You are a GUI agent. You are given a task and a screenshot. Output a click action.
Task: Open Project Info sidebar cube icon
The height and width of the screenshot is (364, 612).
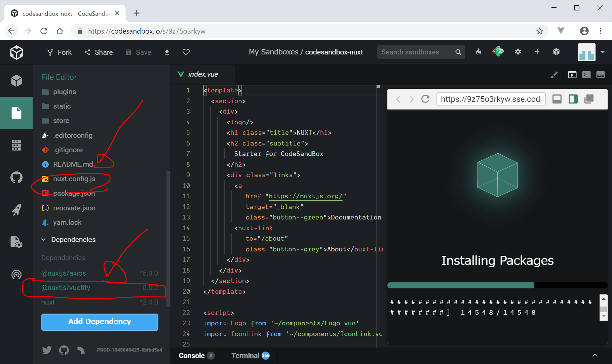[16, 81]
